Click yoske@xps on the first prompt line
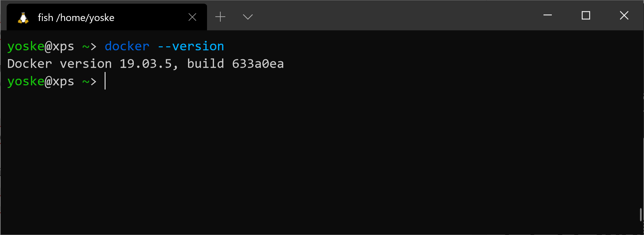This screenshot has height=235, width=644. click(x=41, y=46)
